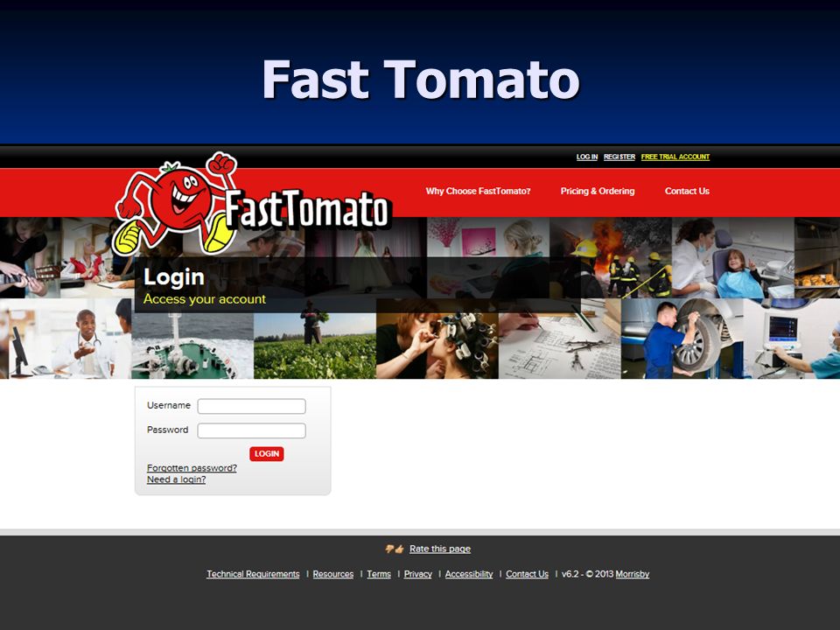Viewport: 840px width, 630px height.
Task: Open Why Choose FastTomato? menu item
Action: 478,192
